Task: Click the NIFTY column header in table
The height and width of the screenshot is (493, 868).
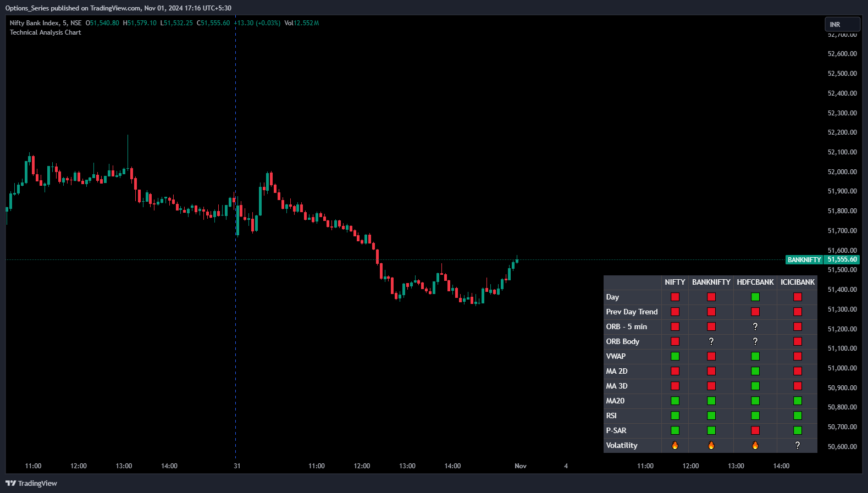Action: (x=675, y=282)
